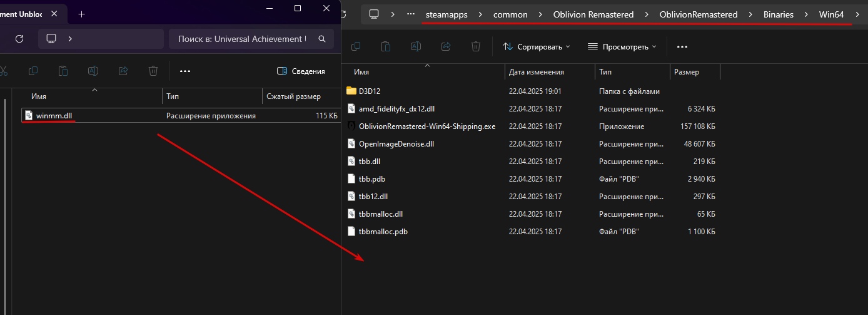The width and height of the screenshot is (868, 315).
Task: Open collapsed path ellipsis in right address bar
Action: click(x=411, y=14)
